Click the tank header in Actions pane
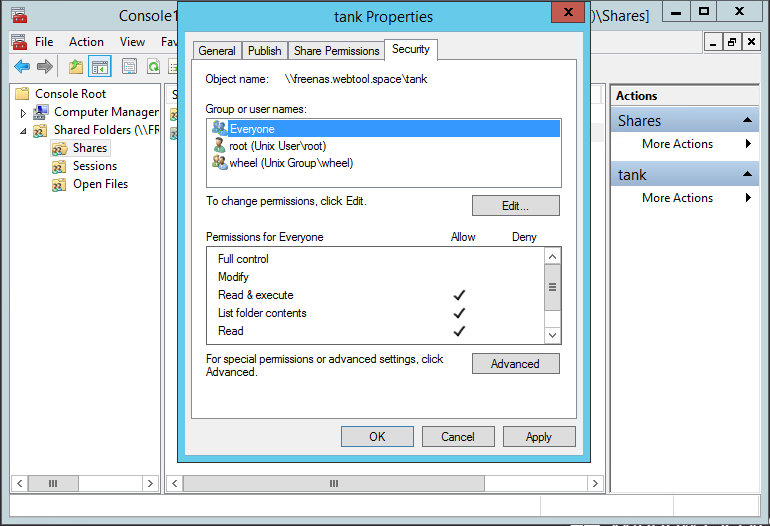770x526 pixels. tap(685, 174)
